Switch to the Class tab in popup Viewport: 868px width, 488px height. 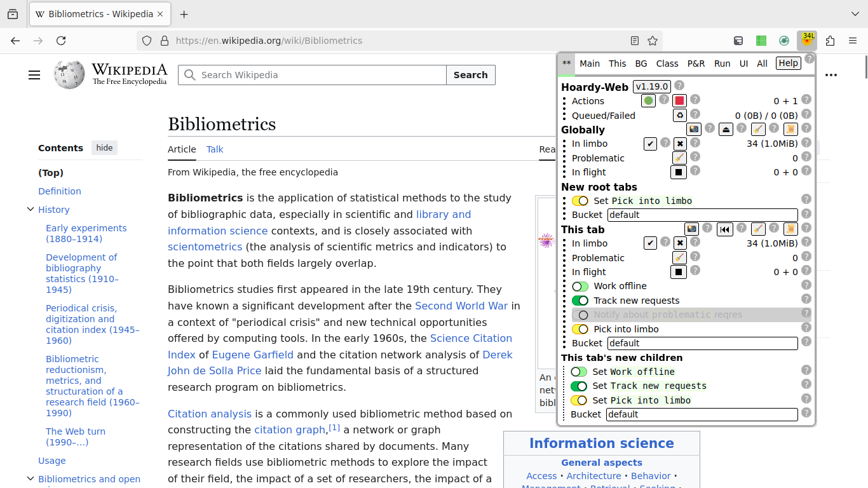click(667, 64)
